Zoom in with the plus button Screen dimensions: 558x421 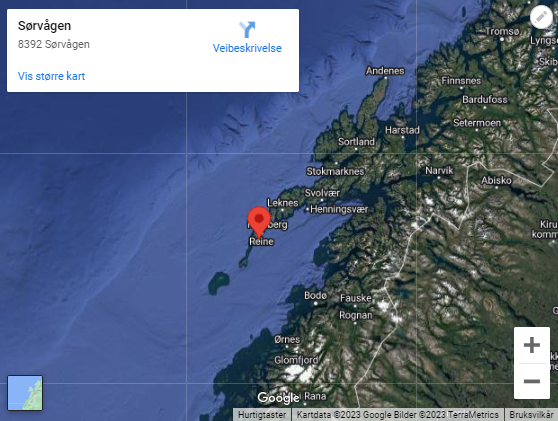click(x=532, y=345)
